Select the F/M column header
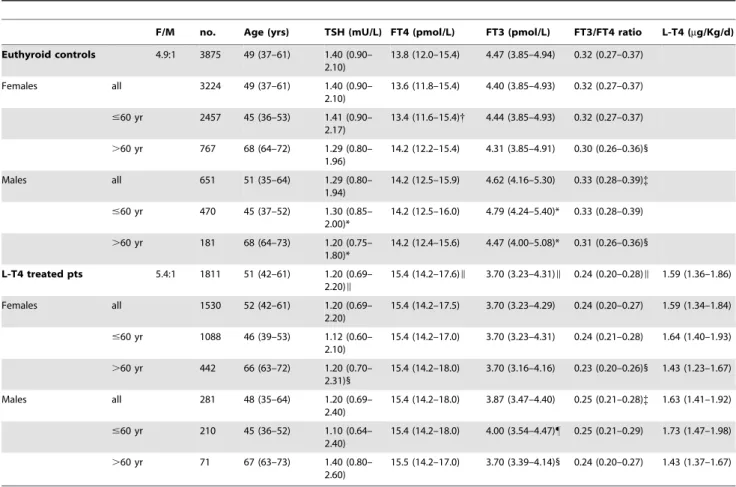Screen dimensions: 736x487 point(165,32)
